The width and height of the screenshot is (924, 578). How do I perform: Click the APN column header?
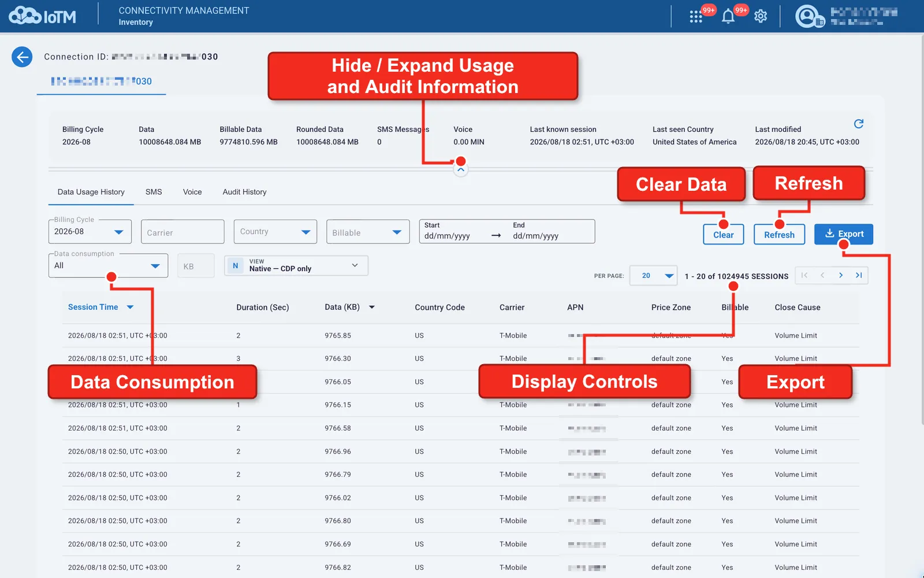click(x=575, y=307)
